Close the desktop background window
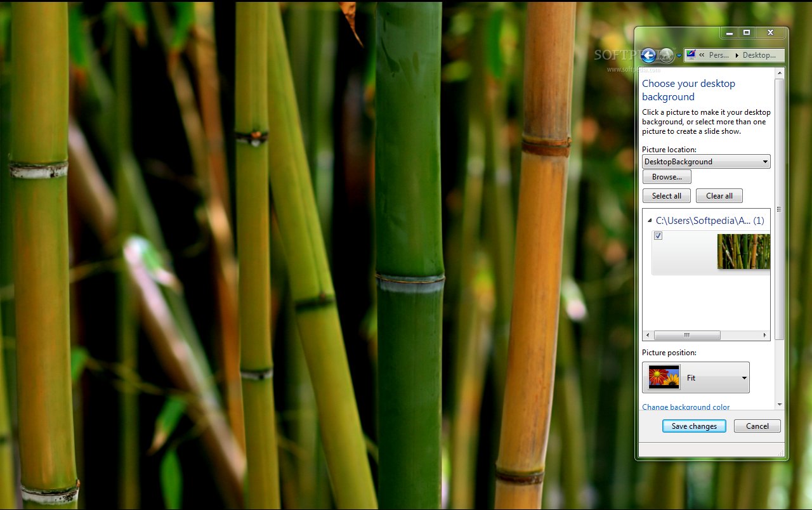 coord(770,32)
